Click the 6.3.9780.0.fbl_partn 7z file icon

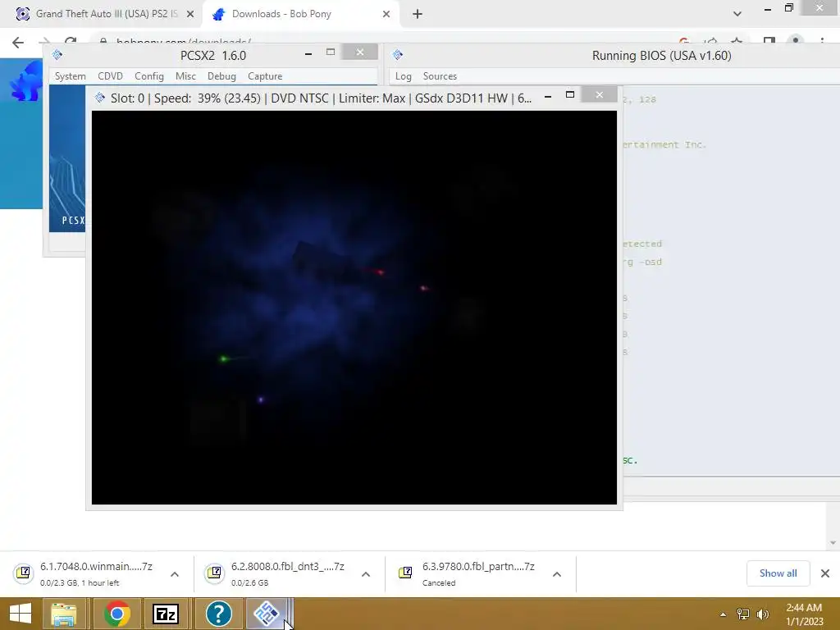405,573
